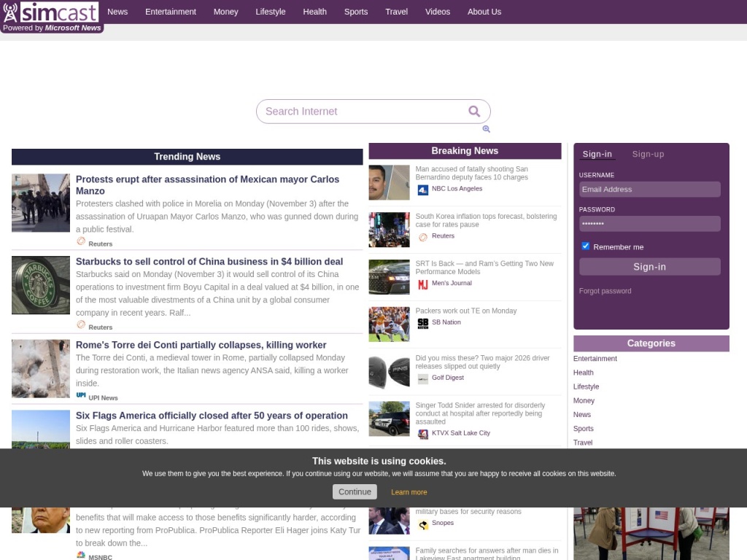Open the Starbucks story thumbnail

pos(41,285)
